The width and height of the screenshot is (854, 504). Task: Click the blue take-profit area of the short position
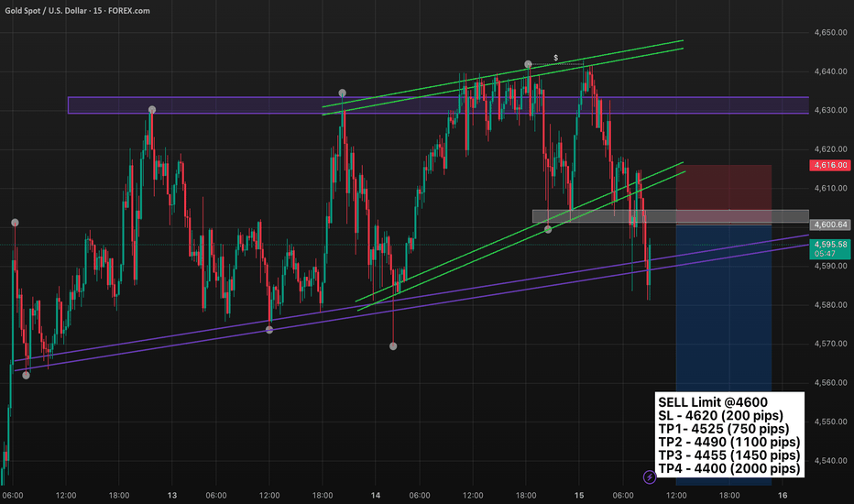(x=724, y=312)
